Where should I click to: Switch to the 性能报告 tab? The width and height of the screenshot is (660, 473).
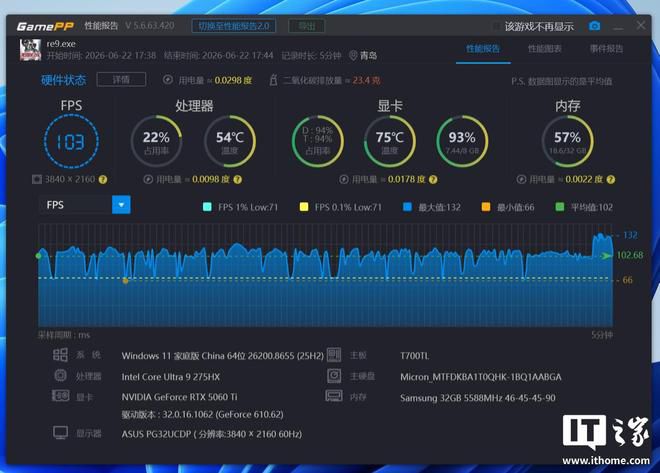tap(483, 49)
